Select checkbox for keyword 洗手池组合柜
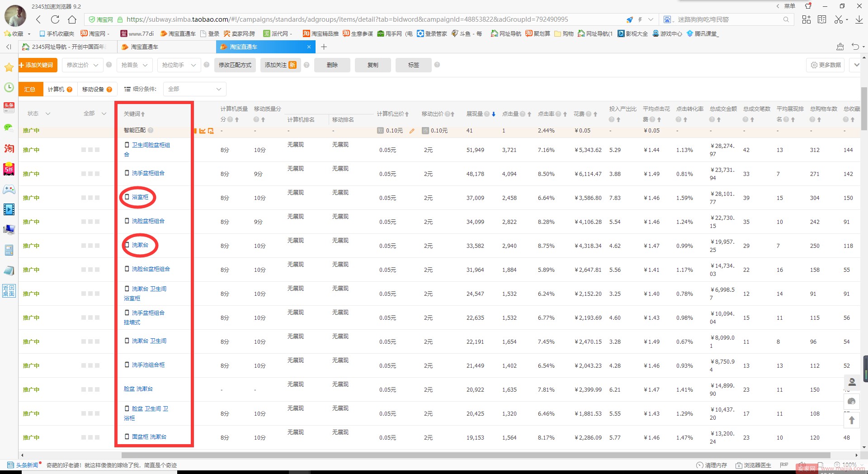Screen dimensions: 868x474 point(127,365)
